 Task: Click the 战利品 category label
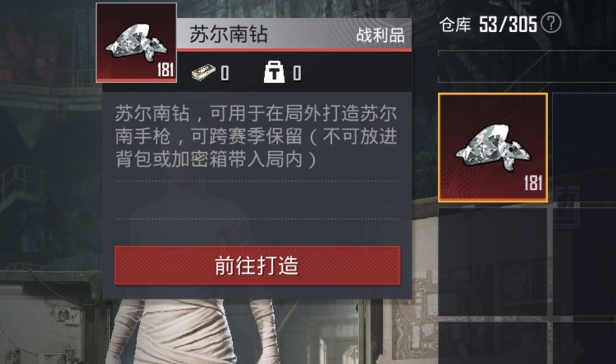(380, 35)
